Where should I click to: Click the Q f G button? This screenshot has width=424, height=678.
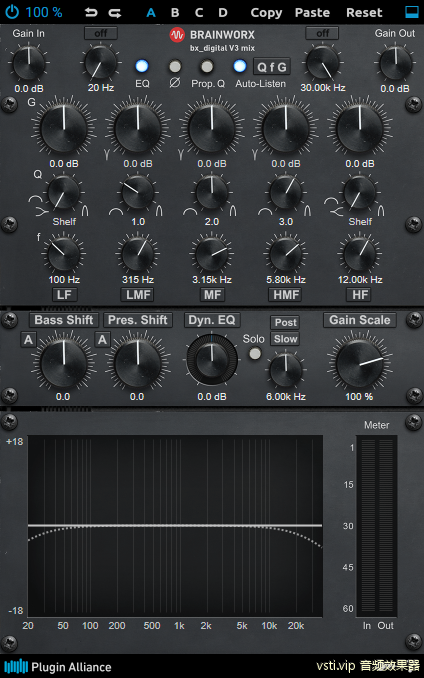272,67
